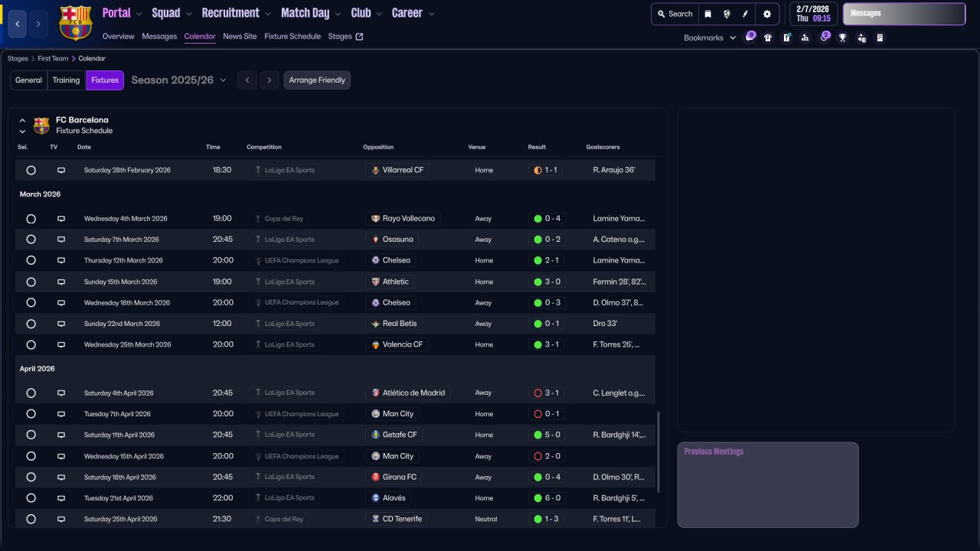Select radio button for Real Betis fixture
Screen dimensions: 980x551
(31, 324)
